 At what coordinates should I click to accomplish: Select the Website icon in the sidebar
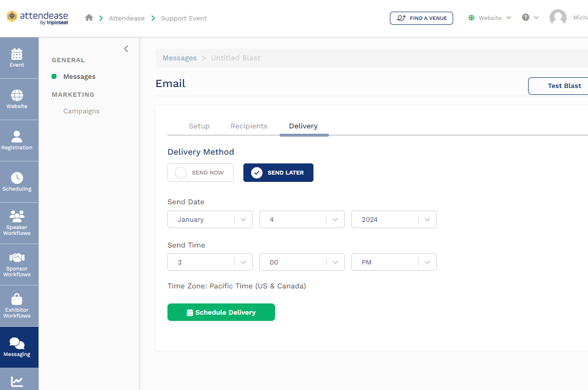[17, 99]
